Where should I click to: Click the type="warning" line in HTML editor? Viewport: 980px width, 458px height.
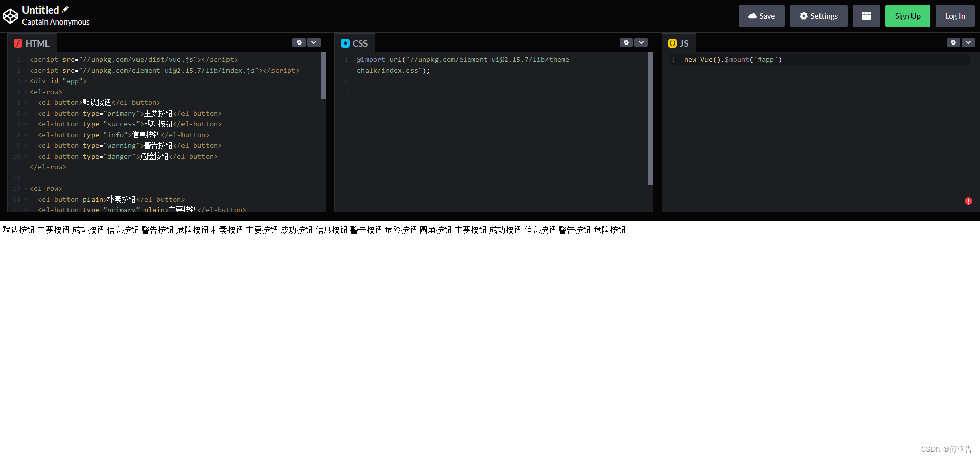pyautogui.click(x=129, y=146)
